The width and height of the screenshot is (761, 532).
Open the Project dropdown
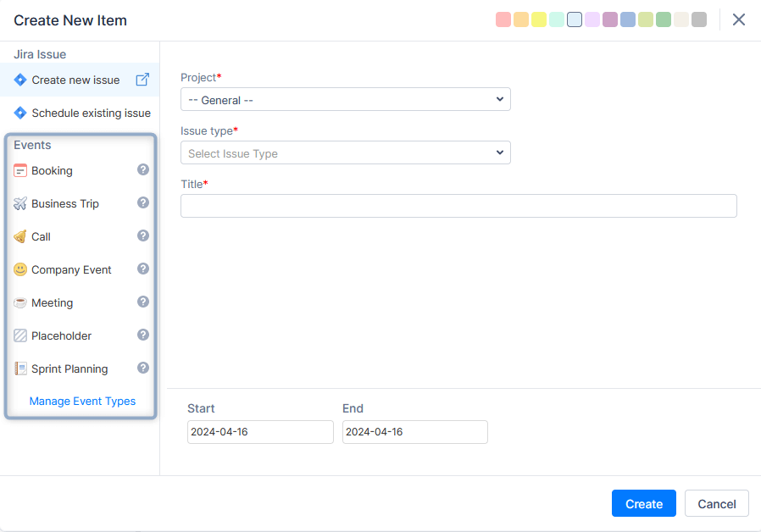pos(345,100)
